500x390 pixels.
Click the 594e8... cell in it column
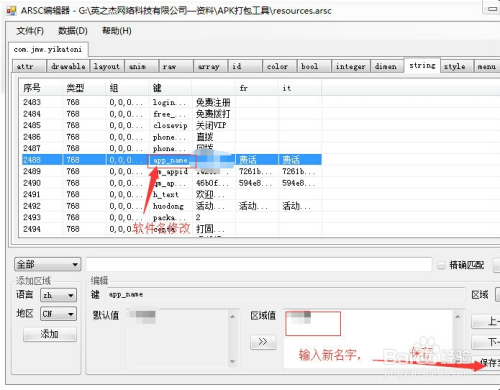click(300, 183)
